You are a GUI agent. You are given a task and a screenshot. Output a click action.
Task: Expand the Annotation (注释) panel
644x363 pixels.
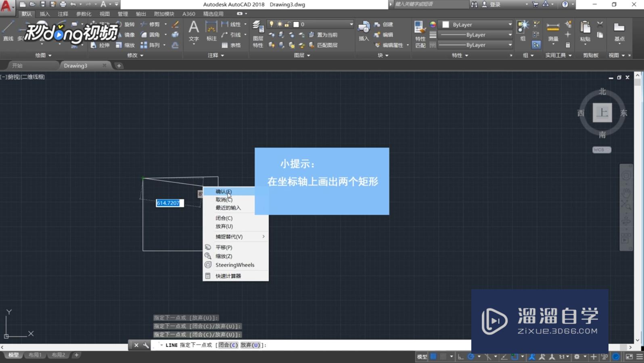point(216,55)
